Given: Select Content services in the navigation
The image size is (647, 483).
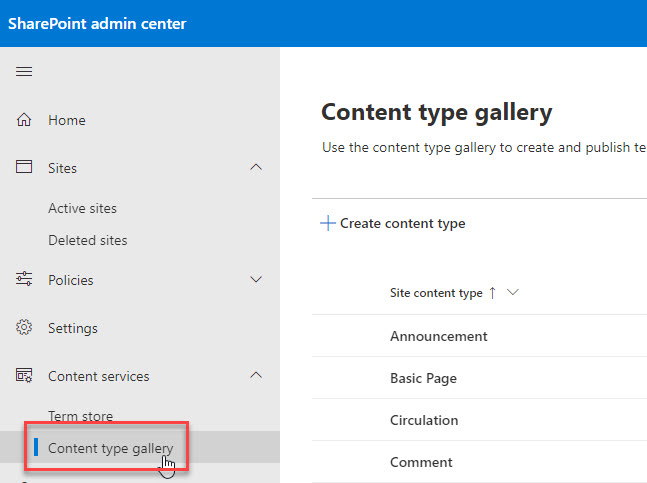Looking at the screenshot, I should click(99, 376).
